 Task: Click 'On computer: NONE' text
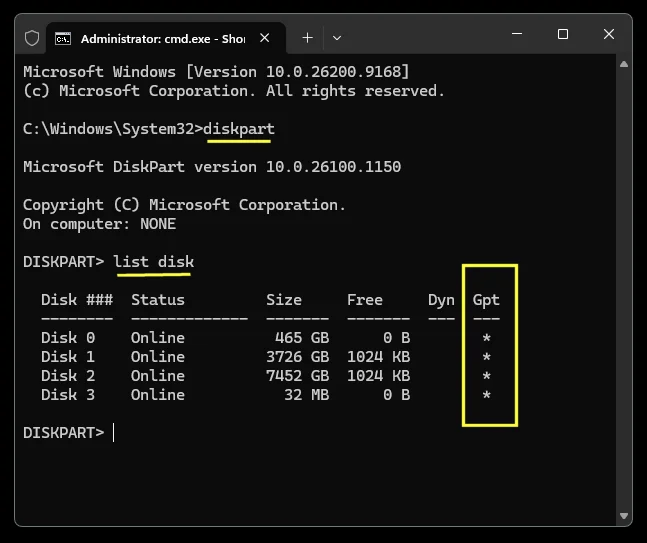click(99, 224)
